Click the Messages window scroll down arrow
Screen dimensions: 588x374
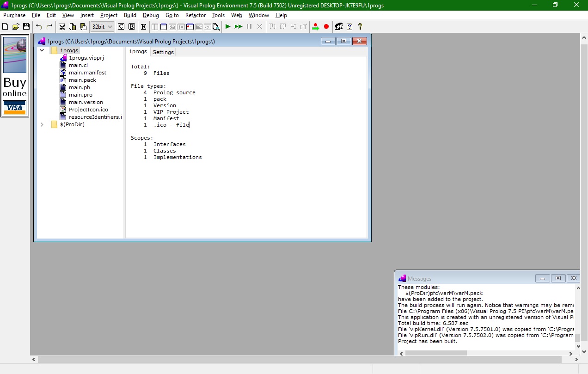click(577, 346)
